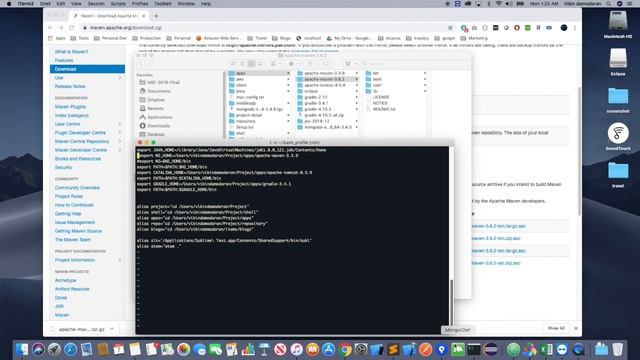Click Chrome address bar
The height and width of the screenshot is (360, 640).
(x=261, y=28)
